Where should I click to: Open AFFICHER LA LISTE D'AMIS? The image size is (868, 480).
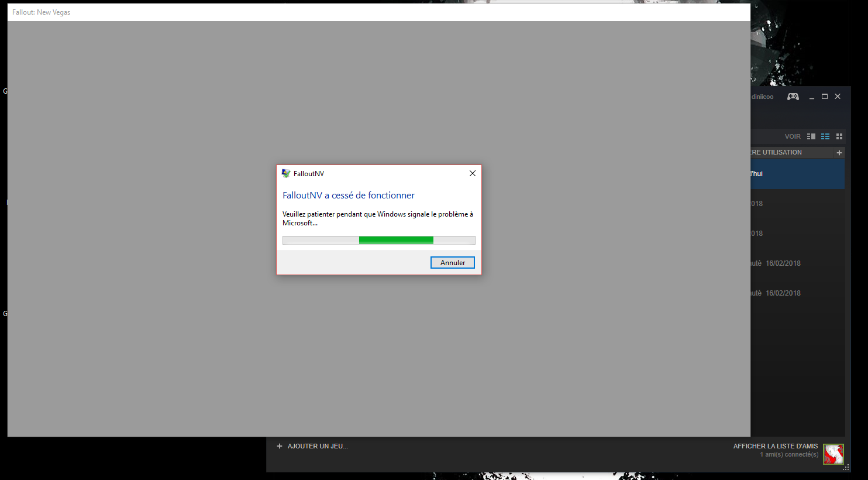click(x=776, y=446)
